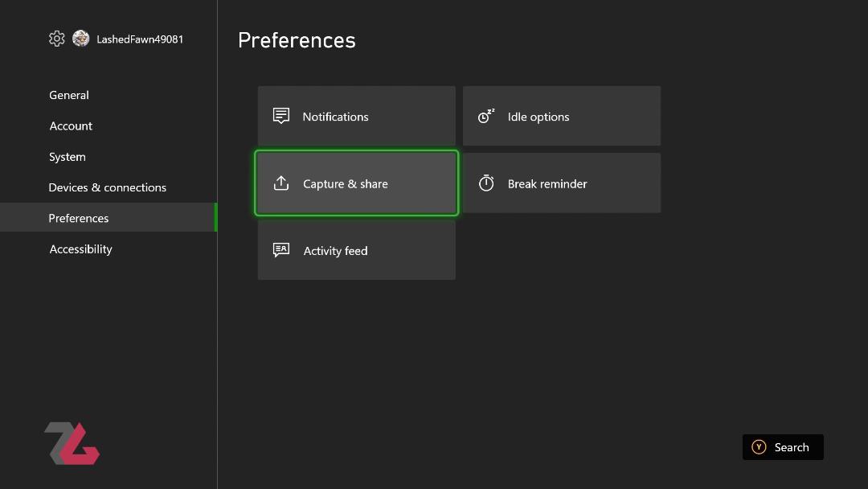Click the Notifications message icon
This screenshot has width=868, height=489.
tap(281, 116)
